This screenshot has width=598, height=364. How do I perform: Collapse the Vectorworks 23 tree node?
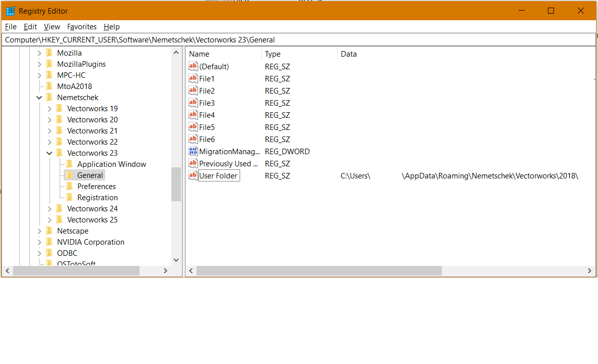(x=50, y=153)
